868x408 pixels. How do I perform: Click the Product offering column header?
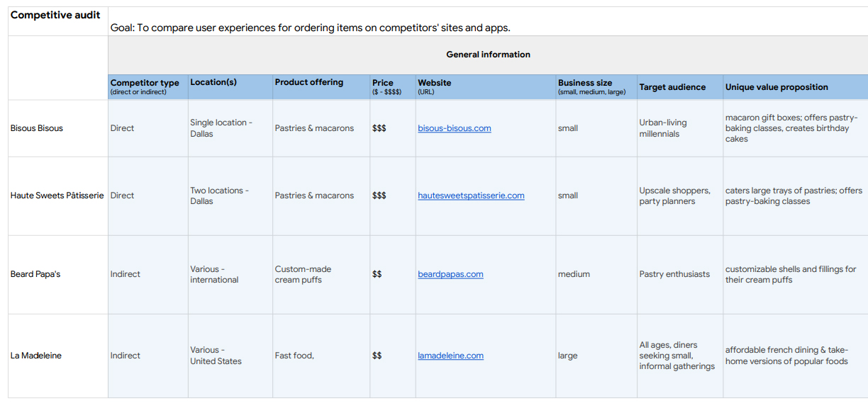309,82
